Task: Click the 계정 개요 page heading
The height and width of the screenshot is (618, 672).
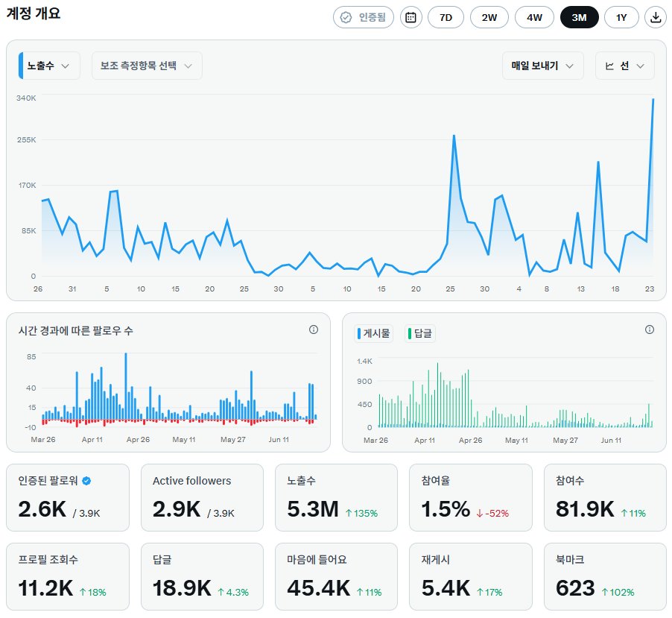Action: [x=34, y=13]
